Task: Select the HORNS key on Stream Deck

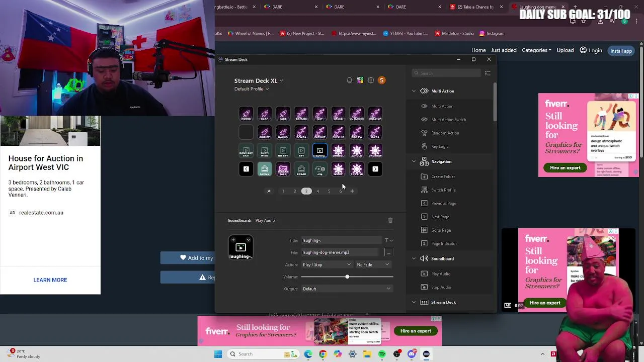Action: click(x=246, y=114)
